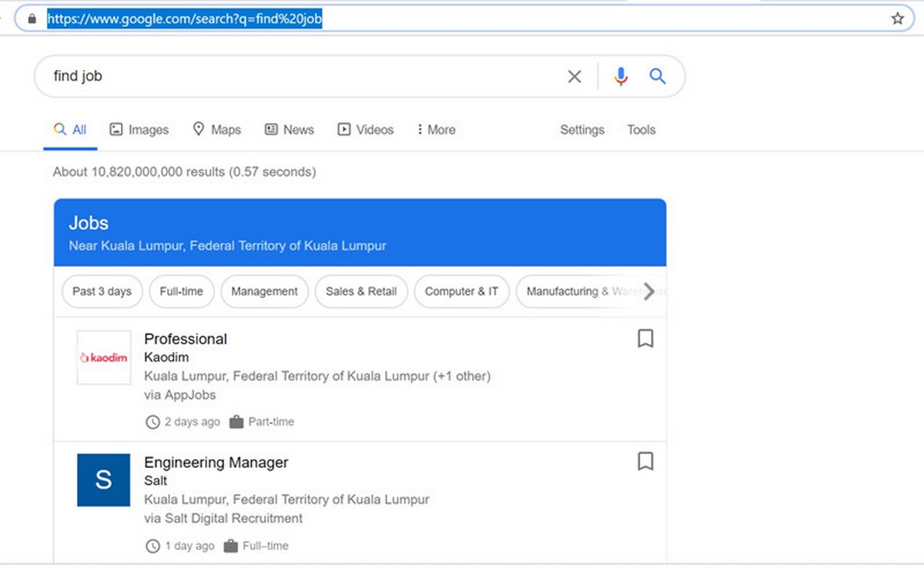Clear the search box with X icon
Viewport: 924px width, 568px height.
coord(574,76)
